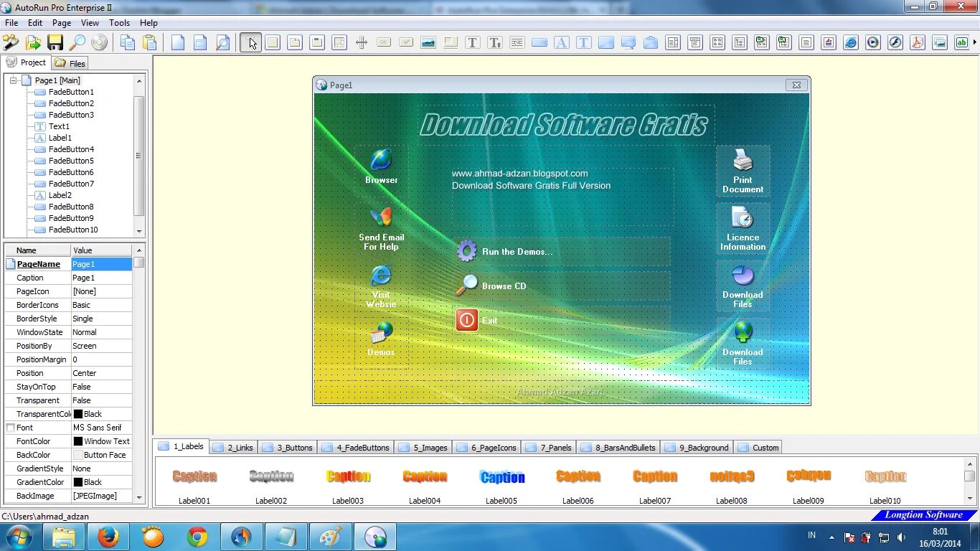Select FadeButton4 in the project tree
This screenshot has height=551, width=980.
point(71,149)
